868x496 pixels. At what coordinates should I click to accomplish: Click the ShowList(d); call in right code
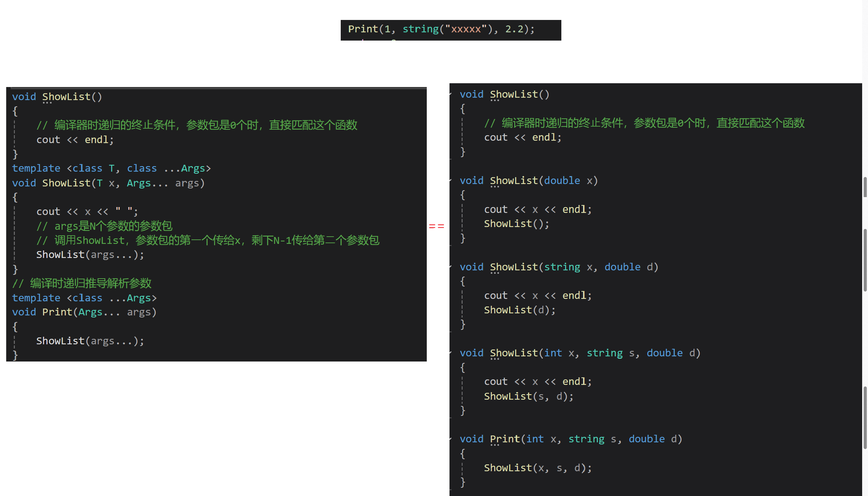pos(519,310)
